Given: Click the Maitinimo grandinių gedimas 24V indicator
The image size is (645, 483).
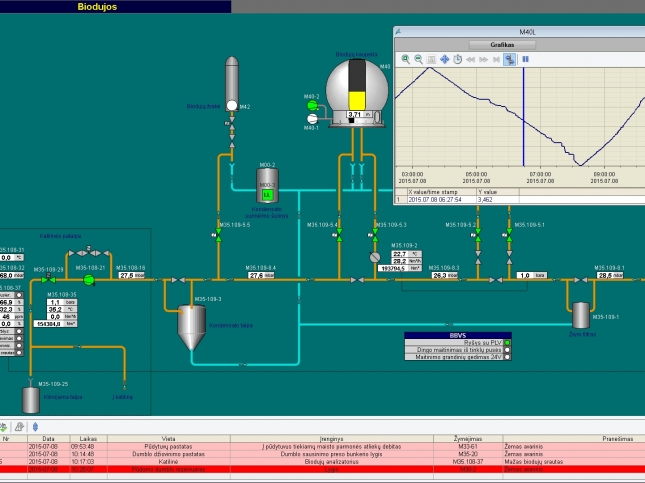Looking at the screenshot, I should point(458,357).
